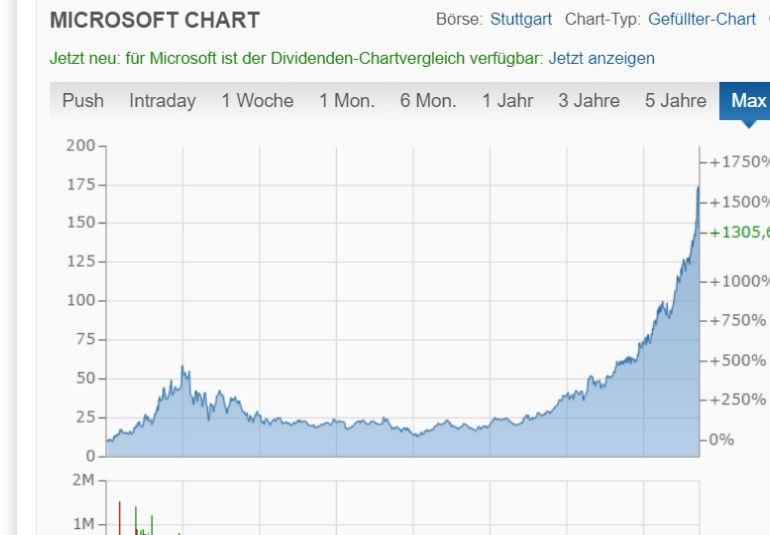Viewport: 770px width, 535px height.
Task: Click the tallest green volume bar
Action: 136,519
